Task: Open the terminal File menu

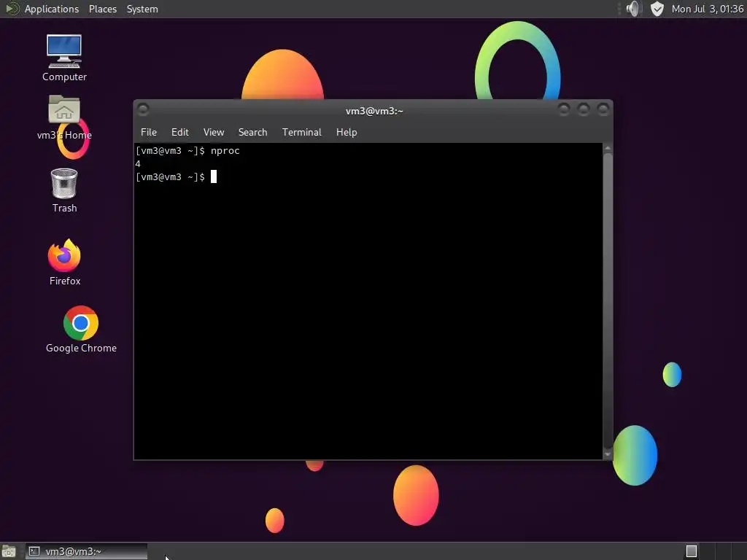Action: tap(149, 133)
